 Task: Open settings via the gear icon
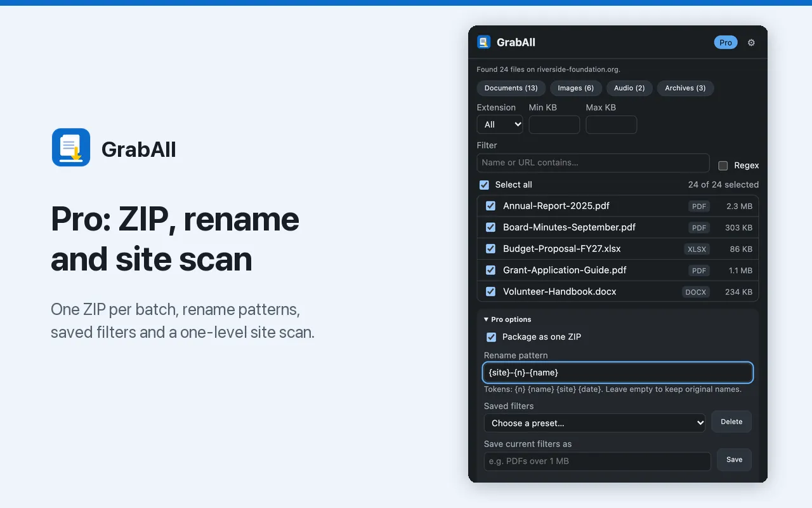[751, 43]
